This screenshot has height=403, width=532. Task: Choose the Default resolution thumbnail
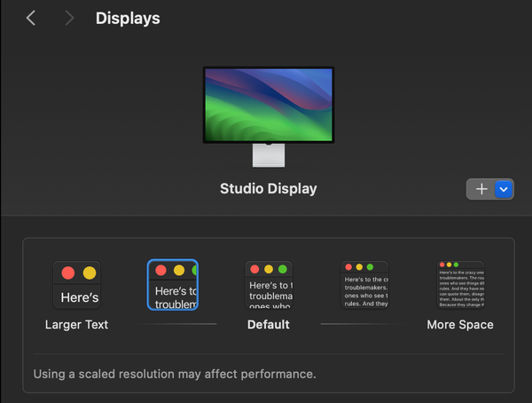pyautogui.click(x=269, y=285)
